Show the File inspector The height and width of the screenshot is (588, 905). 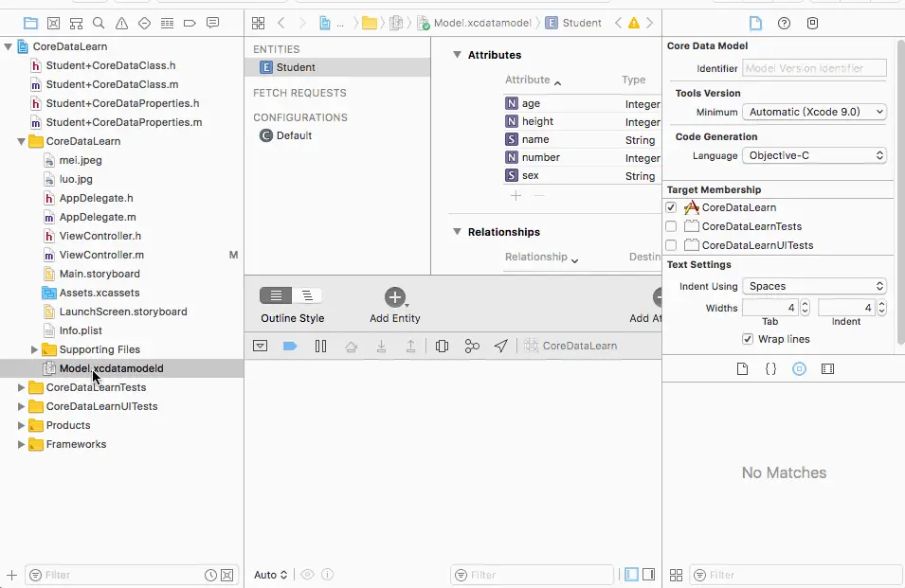click(755, 23)
